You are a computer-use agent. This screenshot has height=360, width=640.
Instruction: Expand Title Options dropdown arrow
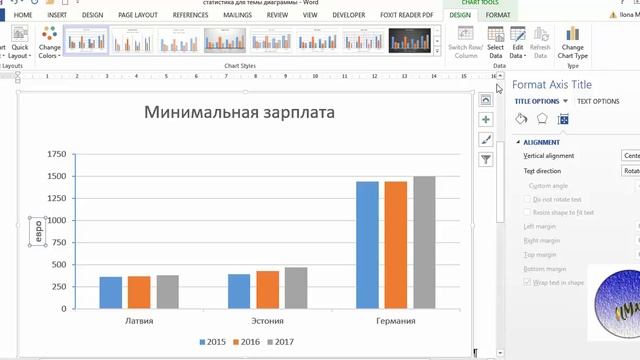tap(565, 101)
